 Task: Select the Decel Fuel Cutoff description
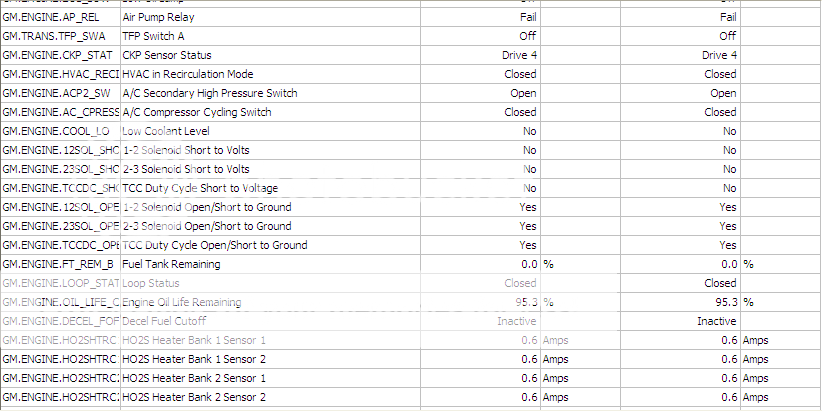coord(164,321)
